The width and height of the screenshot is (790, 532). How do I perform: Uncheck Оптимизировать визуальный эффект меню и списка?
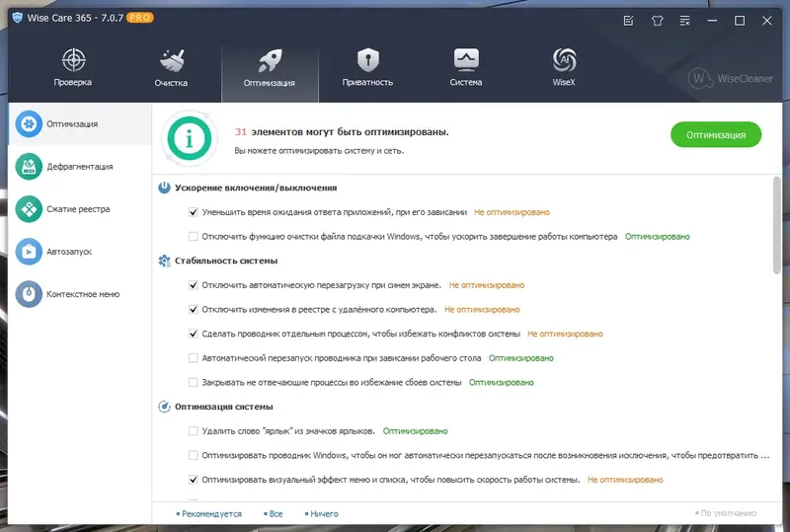tap(193, 480)
